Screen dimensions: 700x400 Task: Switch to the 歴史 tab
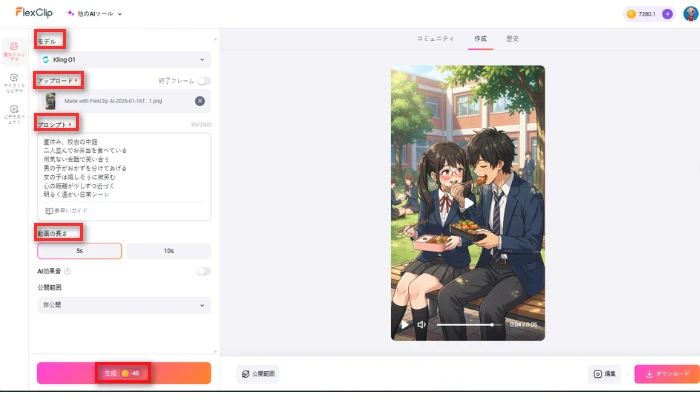click(x=512, y=39)
